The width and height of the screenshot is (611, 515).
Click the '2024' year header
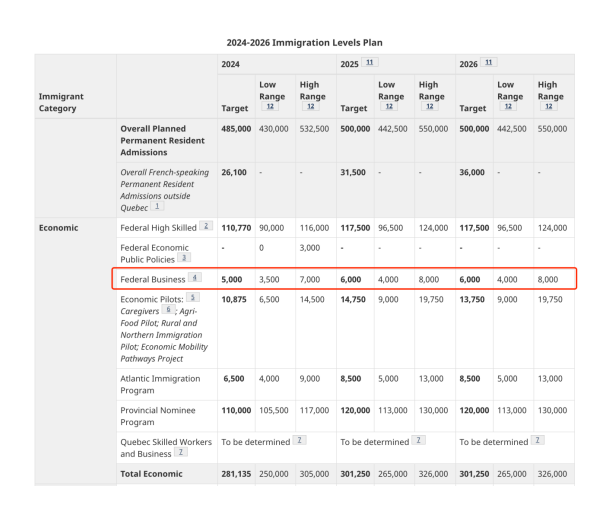[x=230, y=64]
